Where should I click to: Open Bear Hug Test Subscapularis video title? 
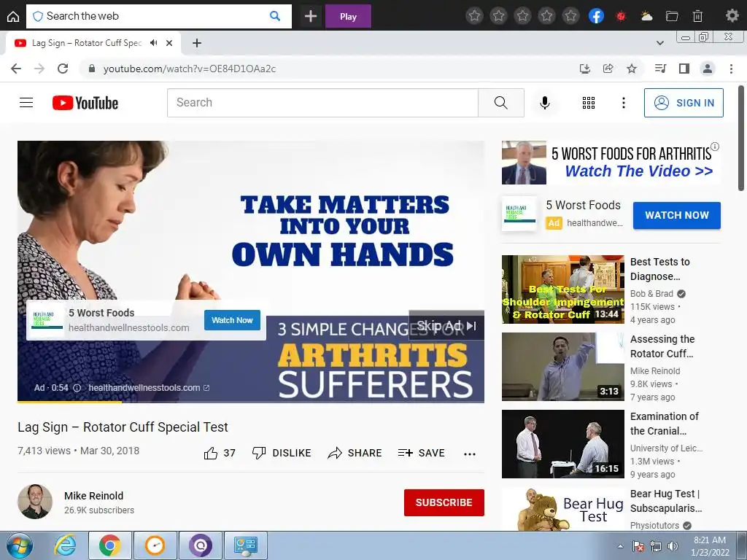coord(666,501)
